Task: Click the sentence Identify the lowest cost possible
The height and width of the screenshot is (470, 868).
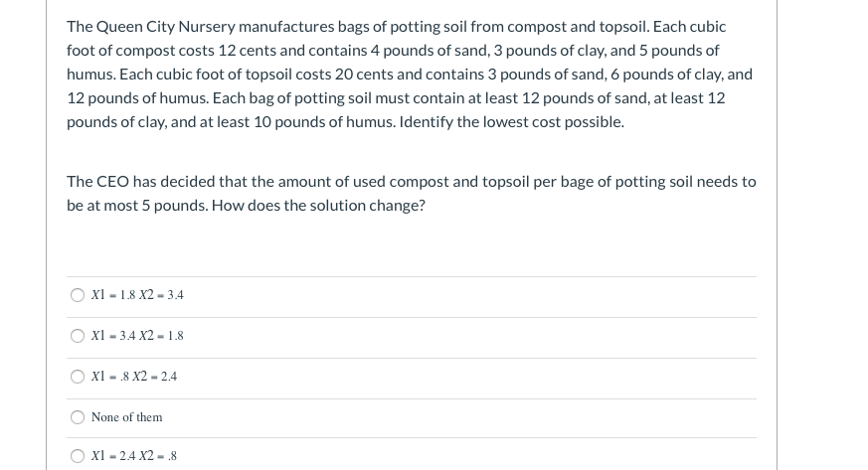Action: tap(511, 121)
